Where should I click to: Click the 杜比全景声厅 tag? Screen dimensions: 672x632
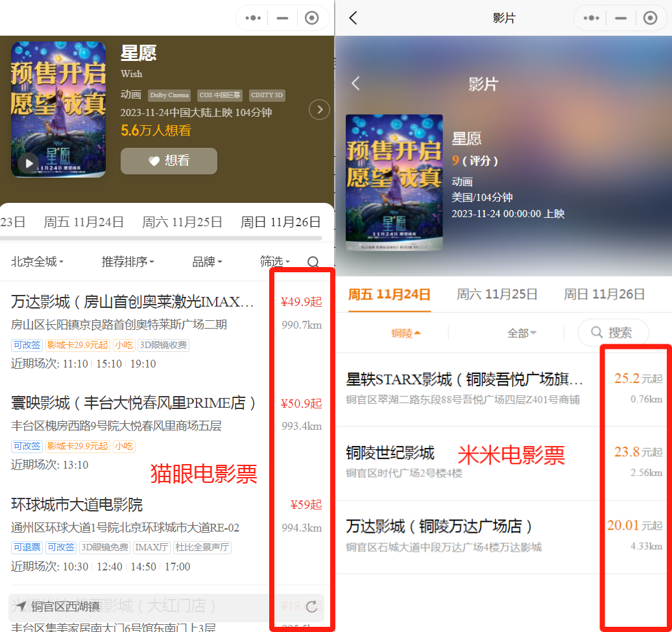[x=202, y=547]
